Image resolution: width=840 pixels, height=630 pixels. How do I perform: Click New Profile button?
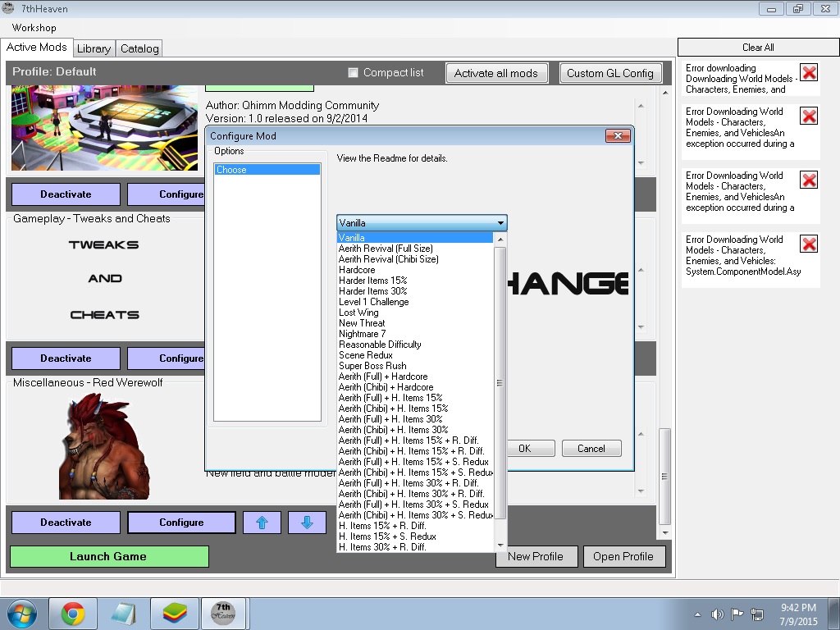point(535,557)
